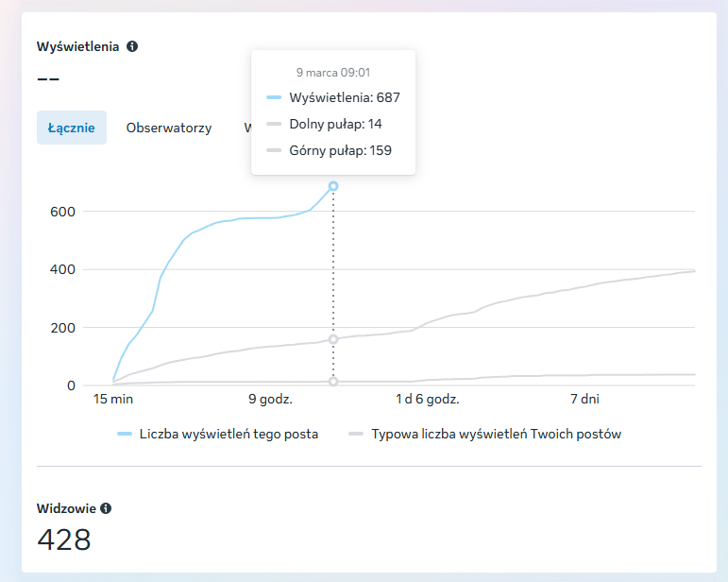The height and width of the screenshot is (582, 728).
Task: Click the 428 viewers count
Action: pos(64,539)
